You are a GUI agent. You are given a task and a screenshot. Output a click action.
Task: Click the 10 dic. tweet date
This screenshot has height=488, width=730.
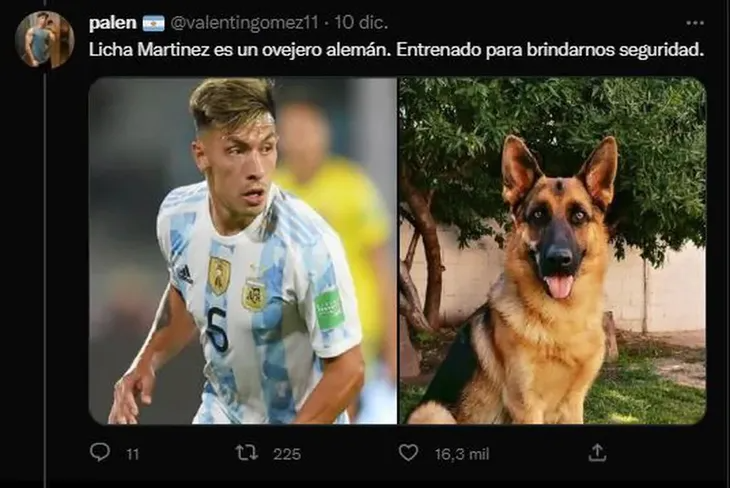click(x=361, y=22)
